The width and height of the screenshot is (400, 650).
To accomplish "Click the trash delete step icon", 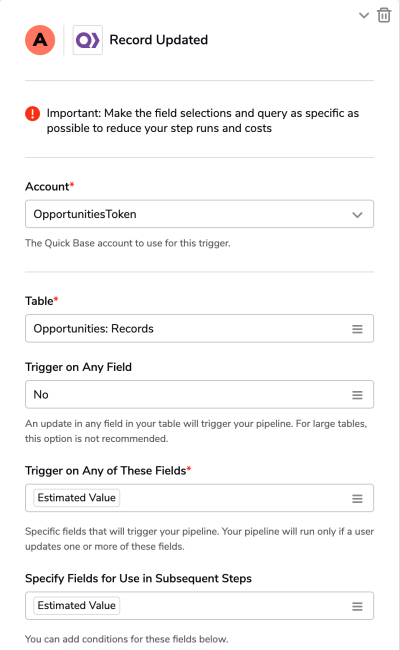I will click(384, 15).
